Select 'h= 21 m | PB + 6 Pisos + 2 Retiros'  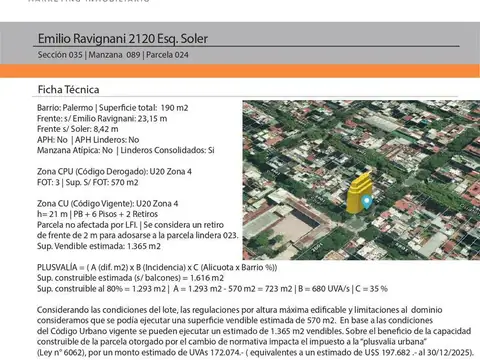pos(97,214)
